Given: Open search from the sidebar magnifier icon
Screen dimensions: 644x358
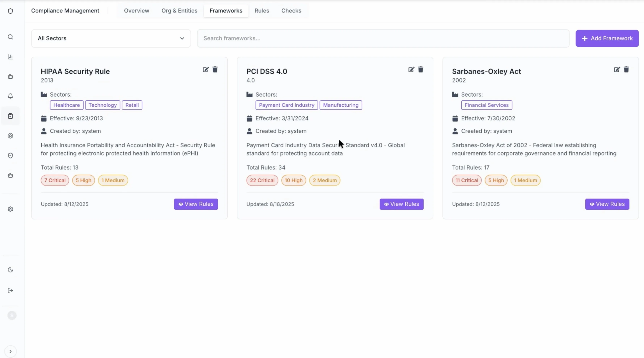Looking at the screenshot, I should pyautogui.click(x=10, y=37).
